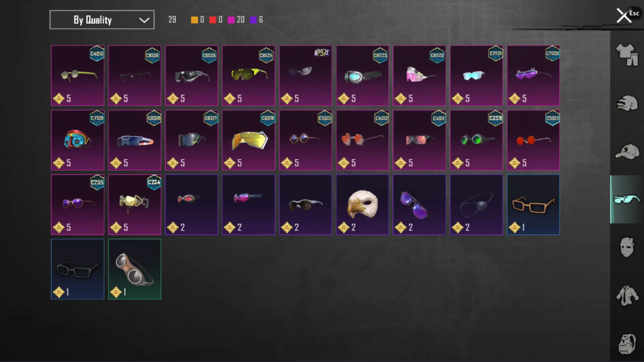644x362 pixels.
Task: Close the inventory with X icon
Action: pos(624,15)
